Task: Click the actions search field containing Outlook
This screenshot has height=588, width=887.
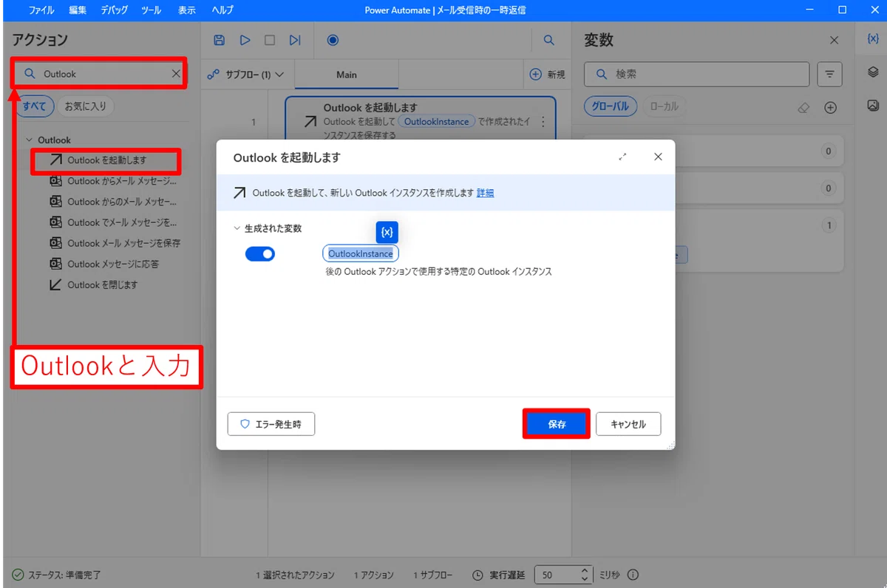Action: [98, 74]
